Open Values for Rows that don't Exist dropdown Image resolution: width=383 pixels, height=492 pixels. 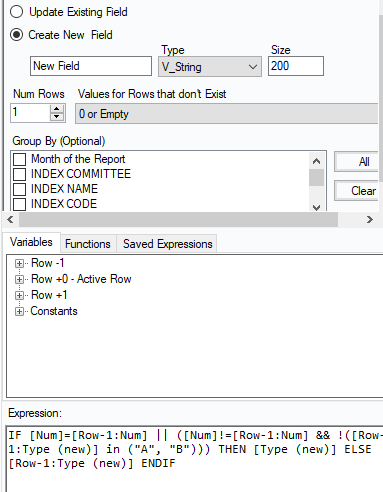(x=227, y=114)
